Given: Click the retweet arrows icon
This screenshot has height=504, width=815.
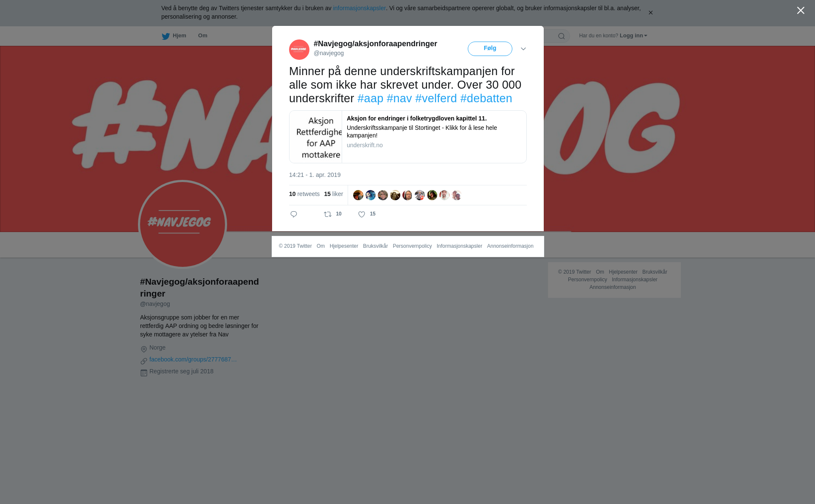Looking at the screenshot, I should [x=328, y=214].
